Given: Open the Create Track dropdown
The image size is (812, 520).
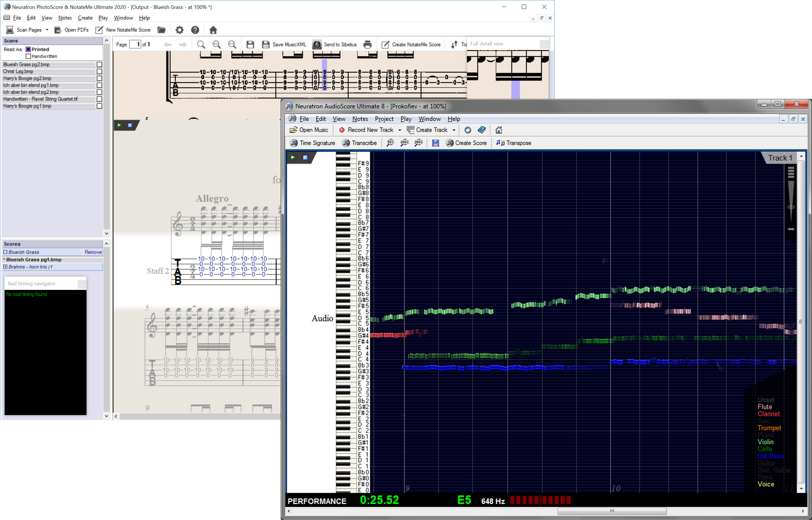Looking at the screenshot, I should (454, 130).
